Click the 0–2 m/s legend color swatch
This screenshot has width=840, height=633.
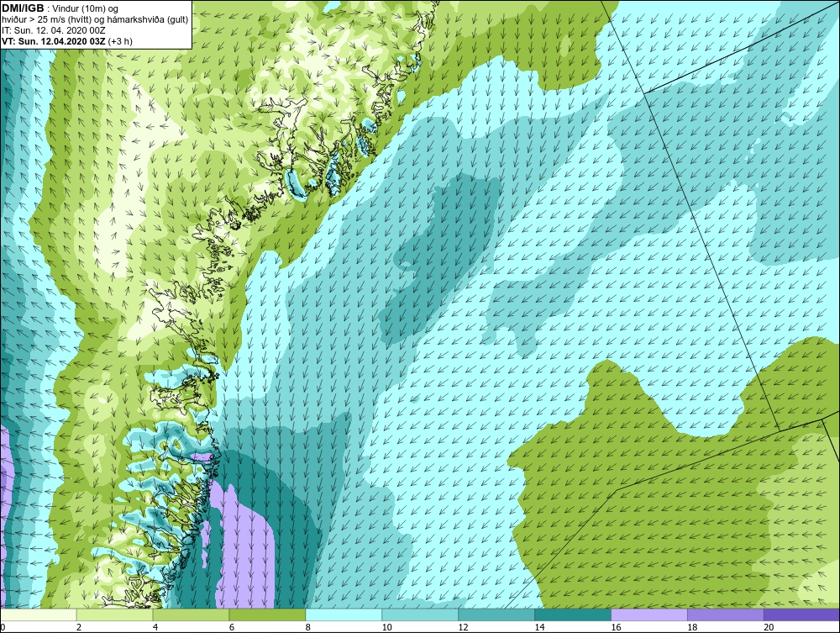pyautogui.click(x=39, y=615)
